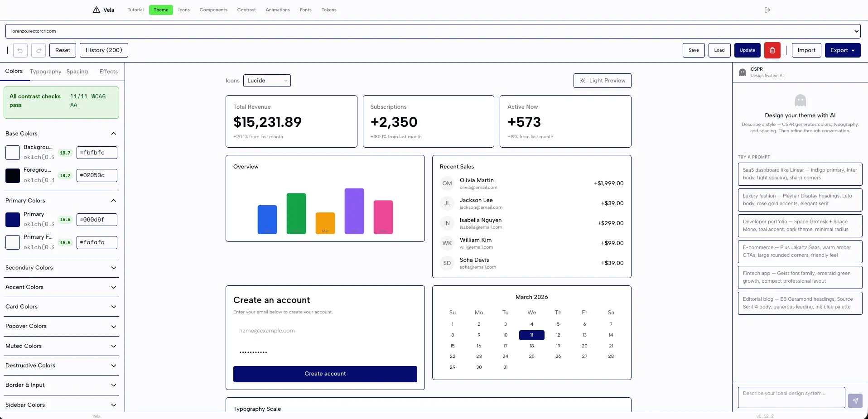Click the send message paper plane icon
This screenshot has height=419, width=868.
pyautogui.click(x=855, y=400)
